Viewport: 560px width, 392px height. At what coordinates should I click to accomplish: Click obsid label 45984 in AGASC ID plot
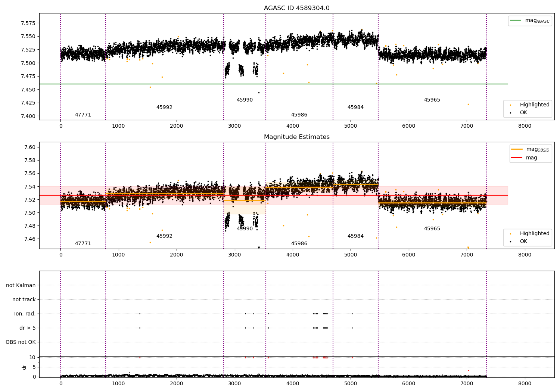355,108
